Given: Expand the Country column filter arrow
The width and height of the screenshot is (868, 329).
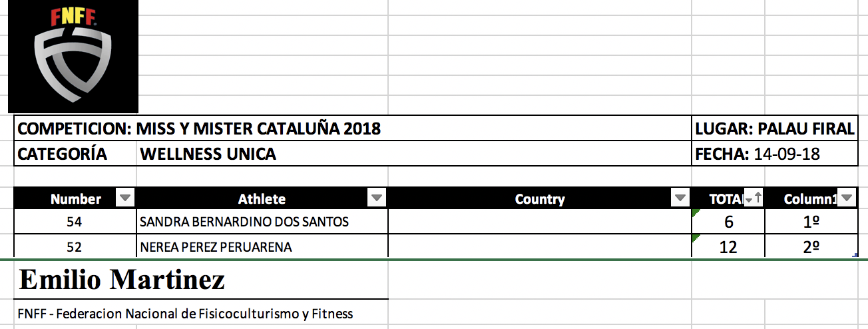Looking at the screenshot, I should (x=680, y=198).
